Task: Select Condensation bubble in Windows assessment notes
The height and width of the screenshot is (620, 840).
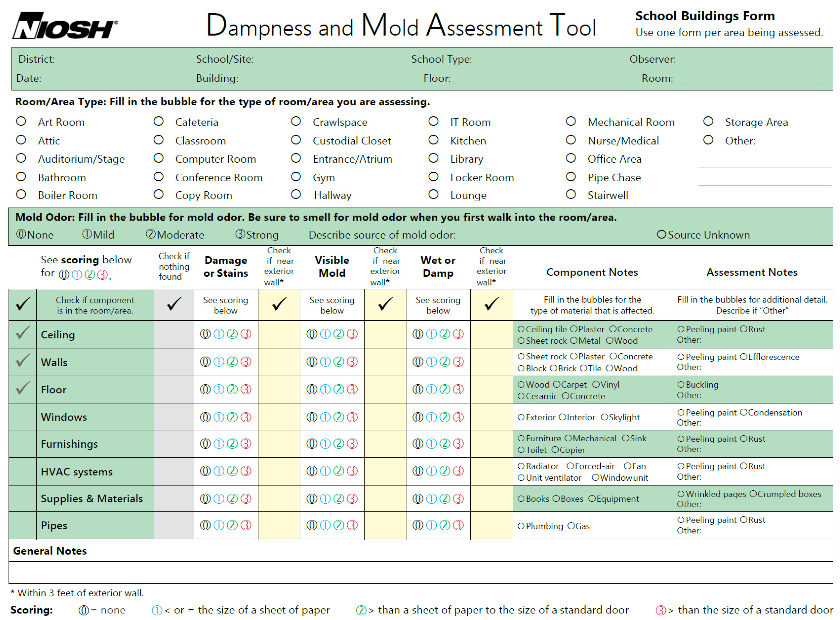Action: 744,413
